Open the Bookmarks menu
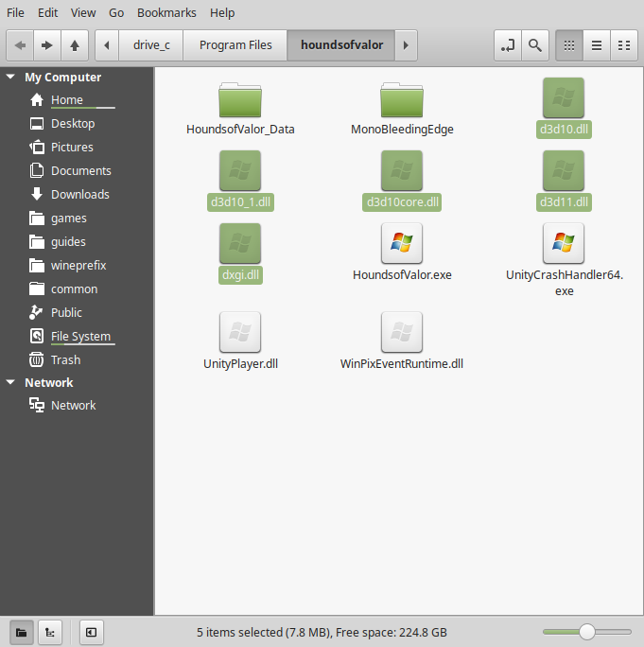The width and height of the screenshot is (644, 647). [x=166, y=13]
